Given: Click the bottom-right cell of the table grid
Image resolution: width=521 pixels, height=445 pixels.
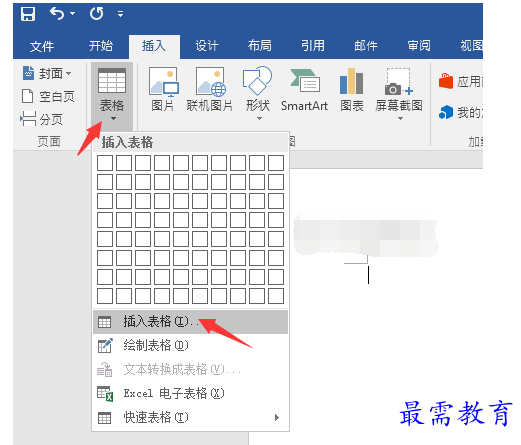Looking at the screenshot, I should click(x=276, y=296).
